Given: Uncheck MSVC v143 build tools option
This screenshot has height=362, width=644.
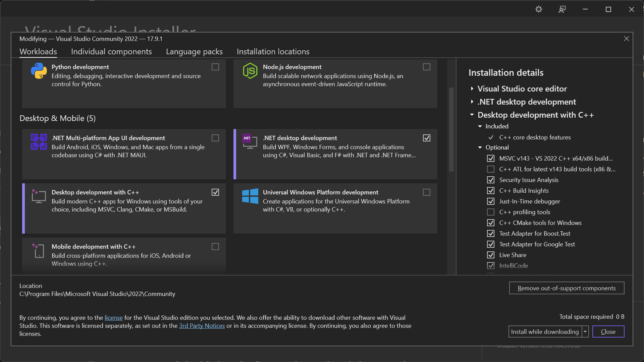Looking at the screenshot, I should click(491, 159).
